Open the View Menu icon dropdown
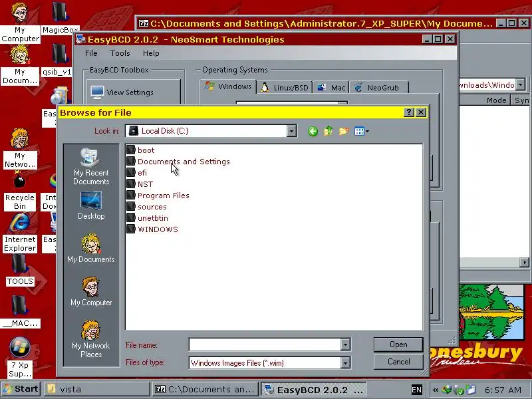Screen dimensions: 532x399 point(361,131)
